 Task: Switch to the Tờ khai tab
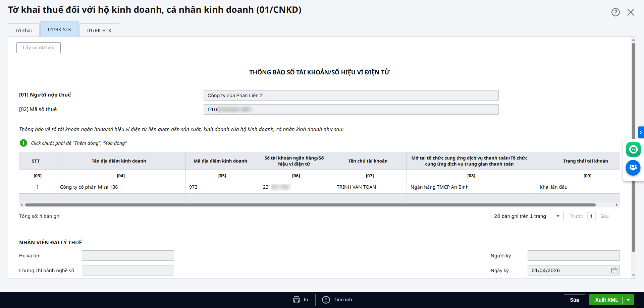(23, 30)
